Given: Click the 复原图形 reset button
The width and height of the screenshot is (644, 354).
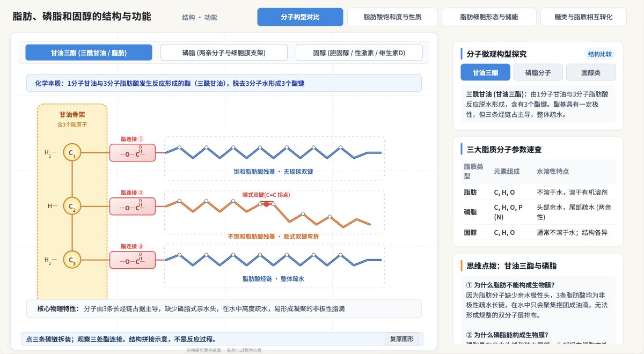Looking at the screenshot, I should 402,339.
